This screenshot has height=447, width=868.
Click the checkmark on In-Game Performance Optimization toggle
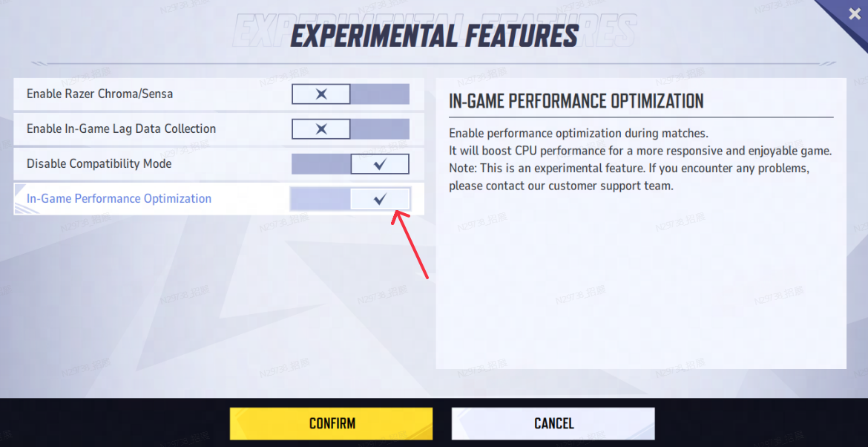380,199
